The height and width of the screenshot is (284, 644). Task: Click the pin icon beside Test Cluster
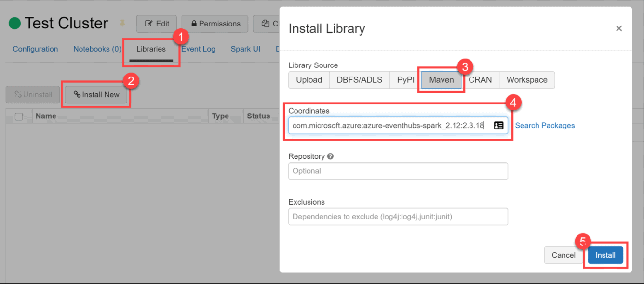pos(122,24)
